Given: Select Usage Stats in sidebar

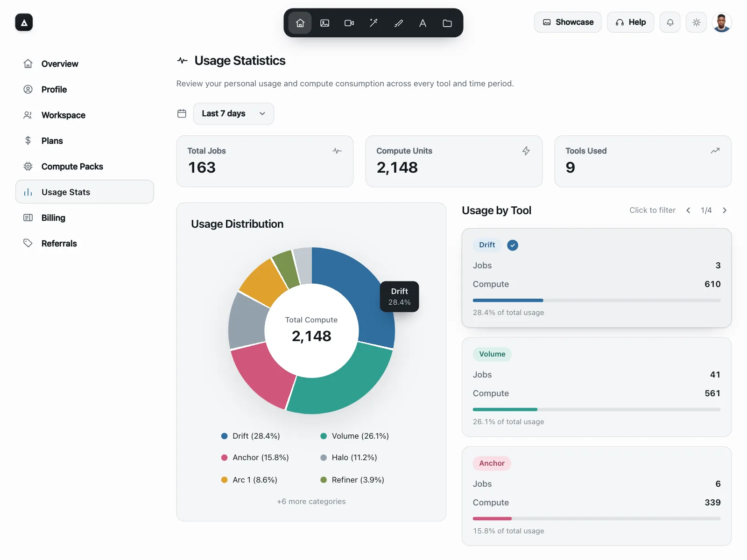Looking at the screenshot, I should point(85,192).
